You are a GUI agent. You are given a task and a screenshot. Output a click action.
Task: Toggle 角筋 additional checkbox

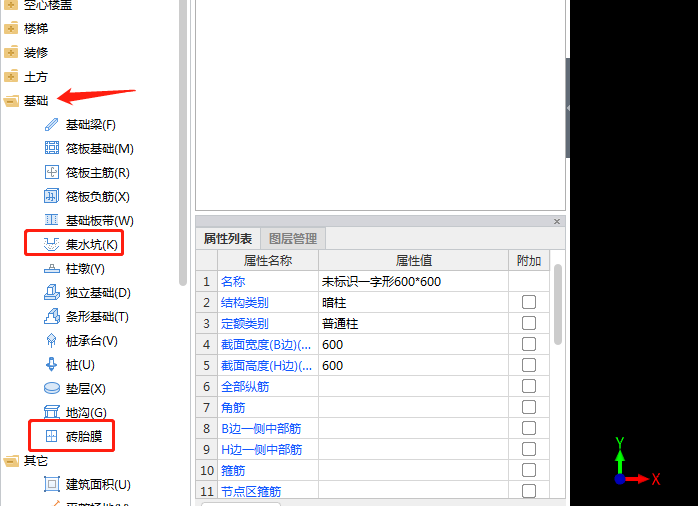(x=529, y=407)
